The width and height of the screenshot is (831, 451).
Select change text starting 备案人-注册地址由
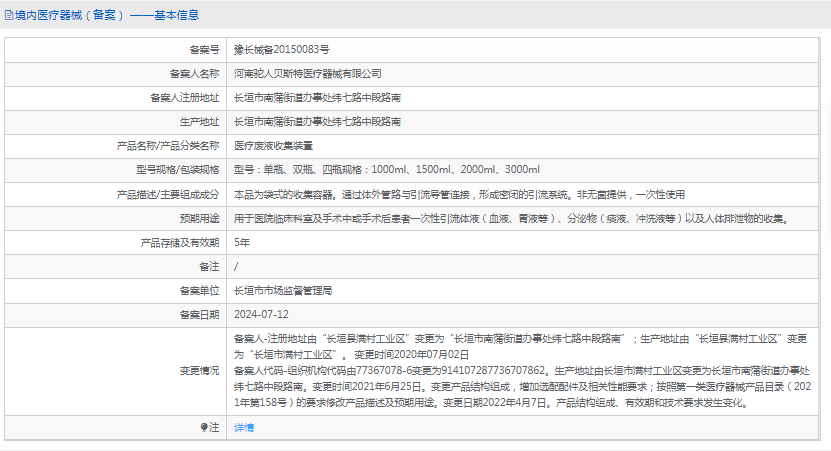520,347
